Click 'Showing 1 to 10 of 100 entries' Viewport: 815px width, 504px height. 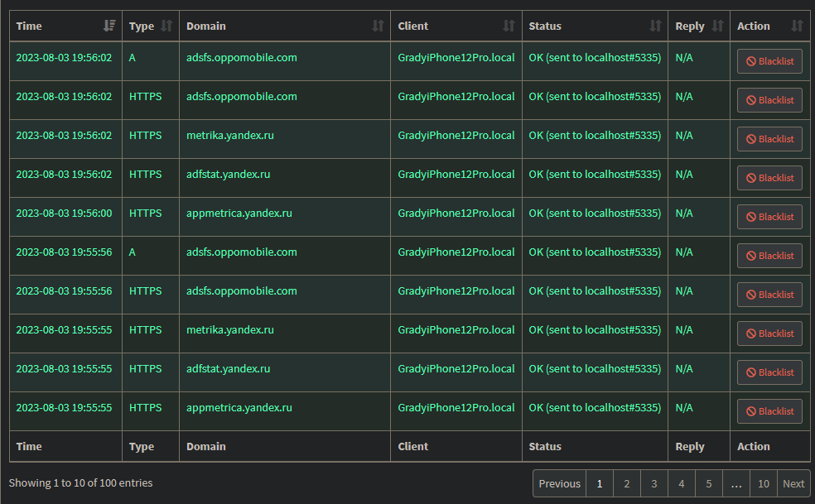(x=80, y=483)
